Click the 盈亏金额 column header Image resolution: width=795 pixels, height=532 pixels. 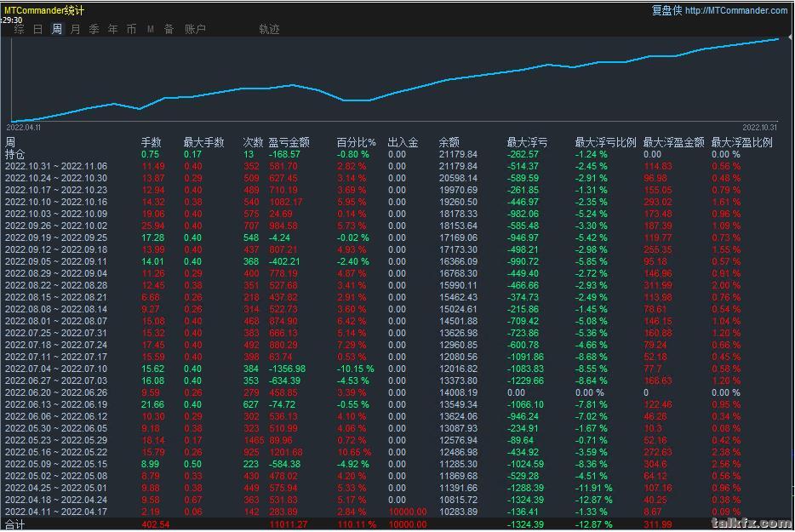tap(289, 142)
